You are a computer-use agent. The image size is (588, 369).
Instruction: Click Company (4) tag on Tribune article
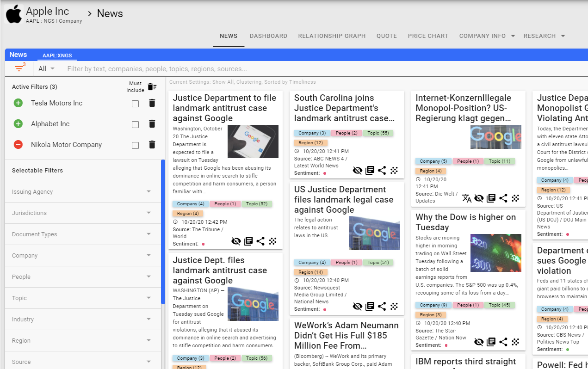point(190,203)
